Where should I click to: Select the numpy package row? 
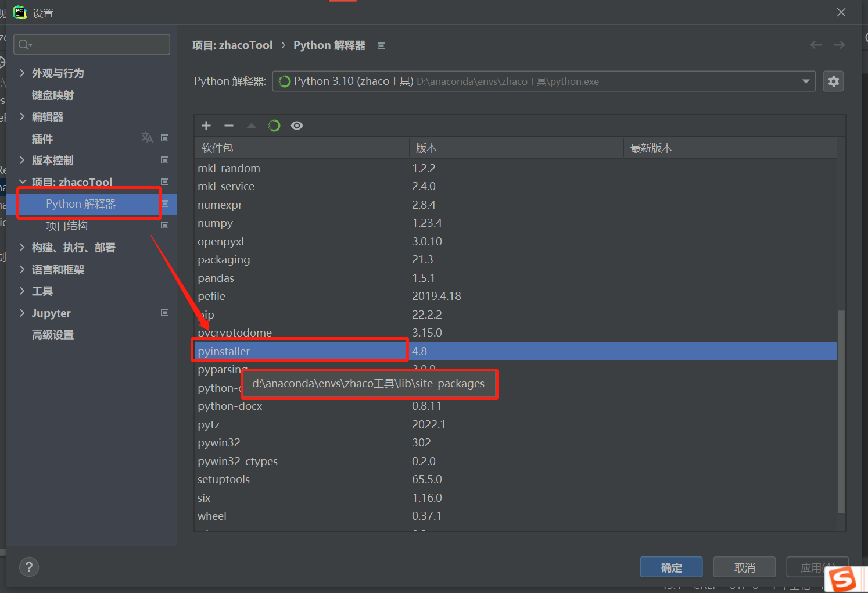click(516, 223)
